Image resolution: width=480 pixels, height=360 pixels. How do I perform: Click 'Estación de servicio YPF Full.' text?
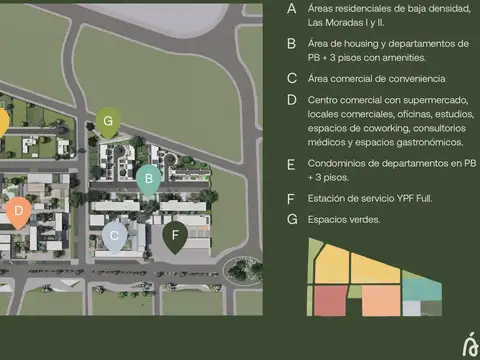tap(370, 199)
